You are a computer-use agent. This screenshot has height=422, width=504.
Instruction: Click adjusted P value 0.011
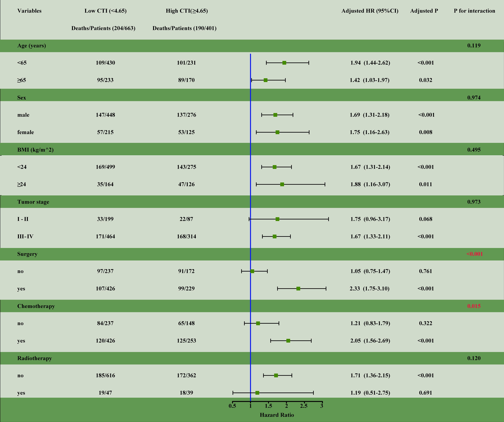point(426,184)
